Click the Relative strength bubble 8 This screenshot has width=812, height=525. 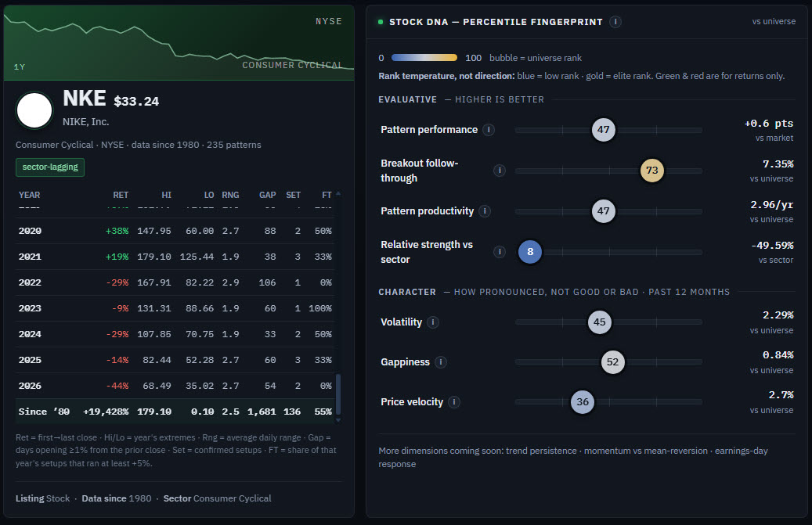tap(530, 252)
